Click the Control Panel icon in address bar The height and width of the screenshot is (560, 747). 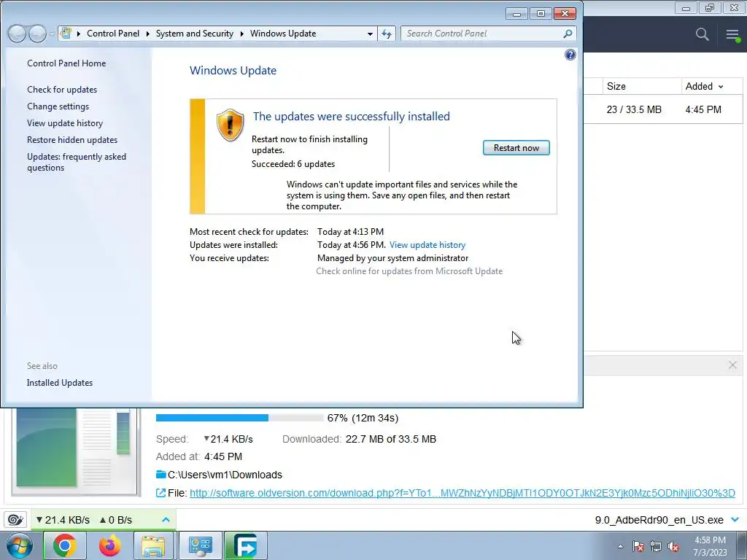[x=66, y=34]
